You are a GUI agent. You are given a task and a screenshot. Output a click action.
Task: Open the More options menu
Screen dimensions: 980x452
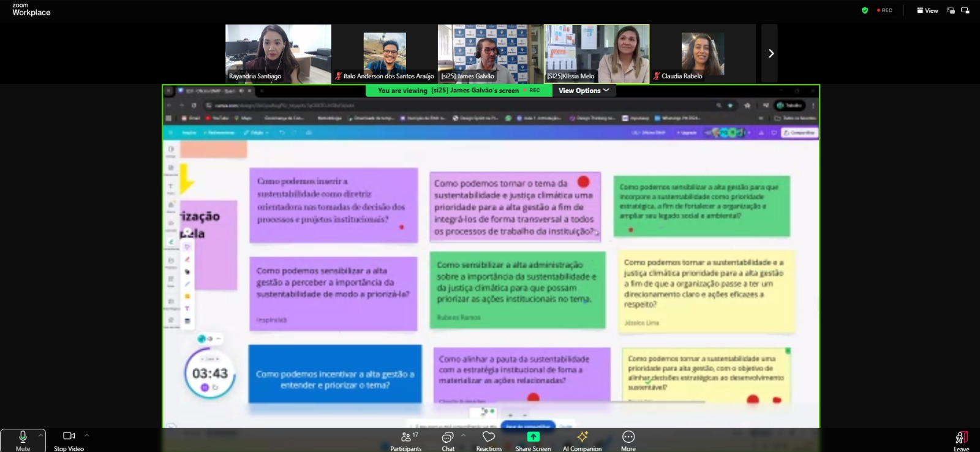[628, 440]
